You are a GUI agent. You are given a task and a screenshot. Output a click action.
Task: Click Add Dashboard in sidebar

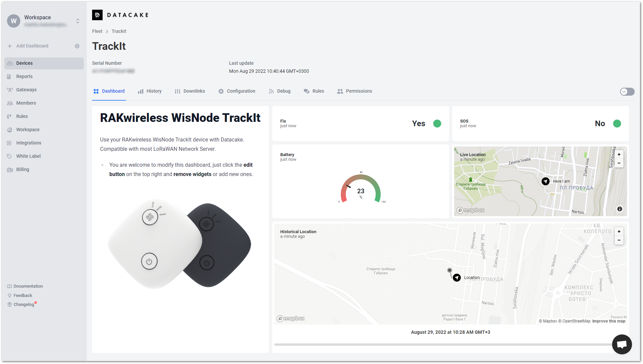tap(32, 46)
